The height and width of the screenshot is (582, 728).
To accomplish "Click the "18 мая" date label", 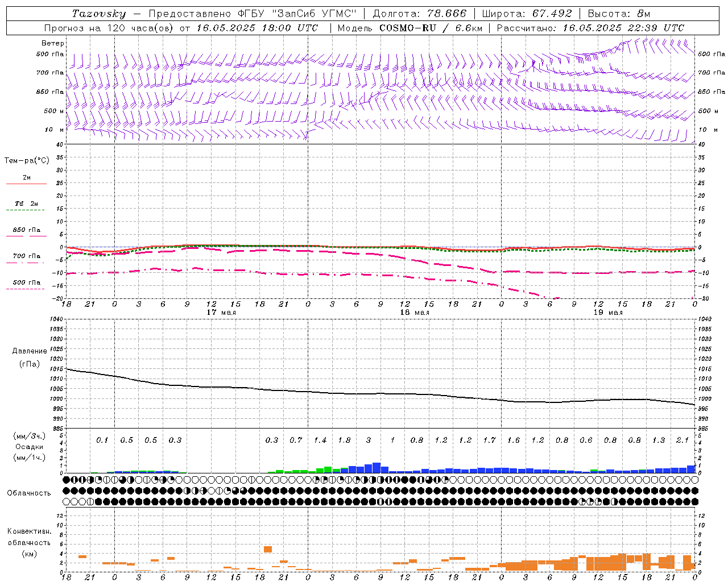I will 415,313.
